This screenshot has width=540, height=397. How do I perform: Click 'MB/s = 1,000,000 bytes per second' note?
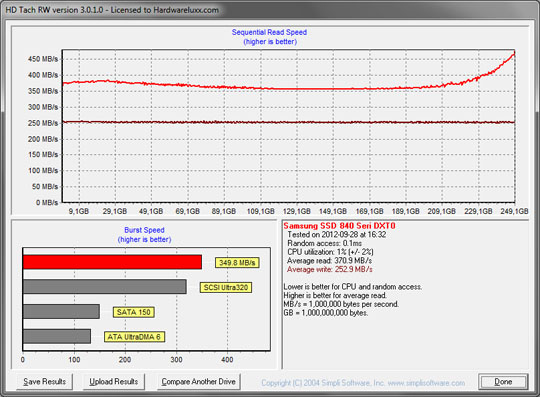click(x=341, y=304)
